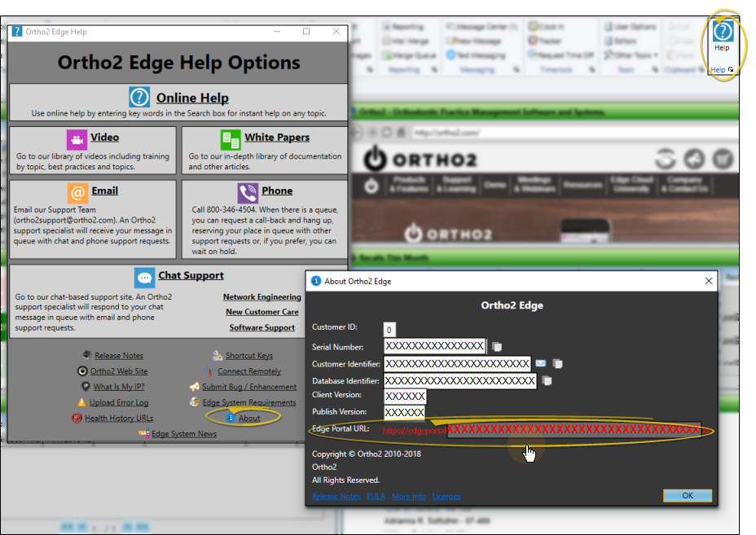Click the Upload Error Log warning icon
756x535 pixels.
point(82,402)
